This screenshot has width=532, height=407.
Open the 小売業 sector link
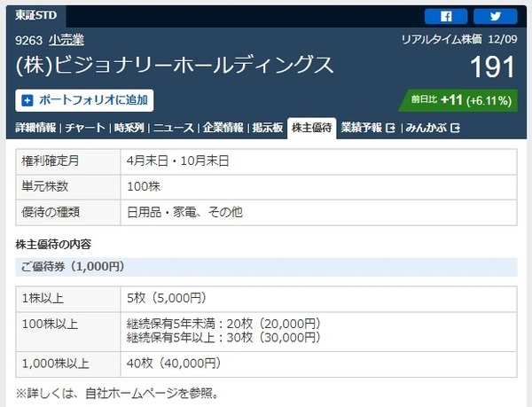tap(66, 41)
